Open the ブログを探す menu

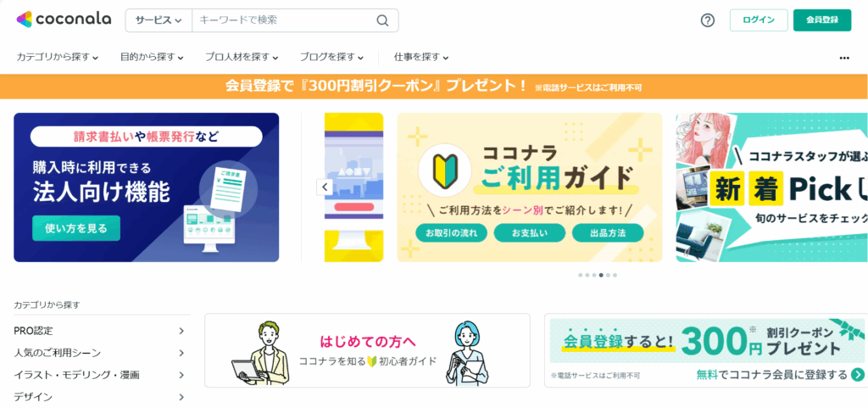(x=331, y=57)
